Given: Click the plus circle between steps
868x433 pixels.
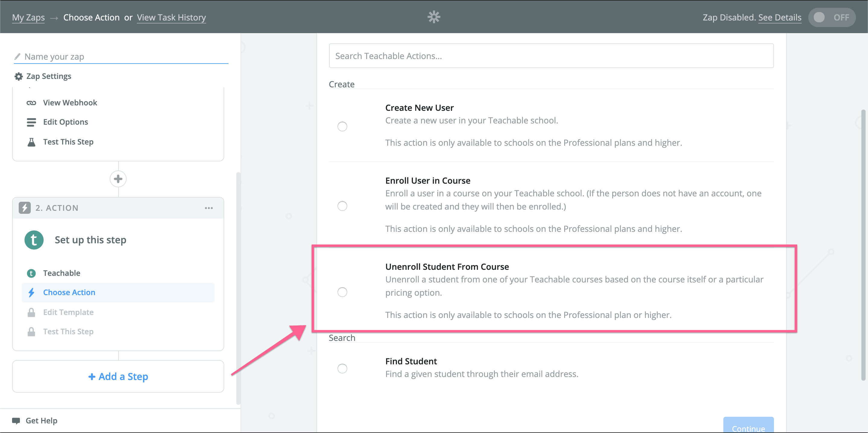Looking at the screenshot, I should [118, 179].
